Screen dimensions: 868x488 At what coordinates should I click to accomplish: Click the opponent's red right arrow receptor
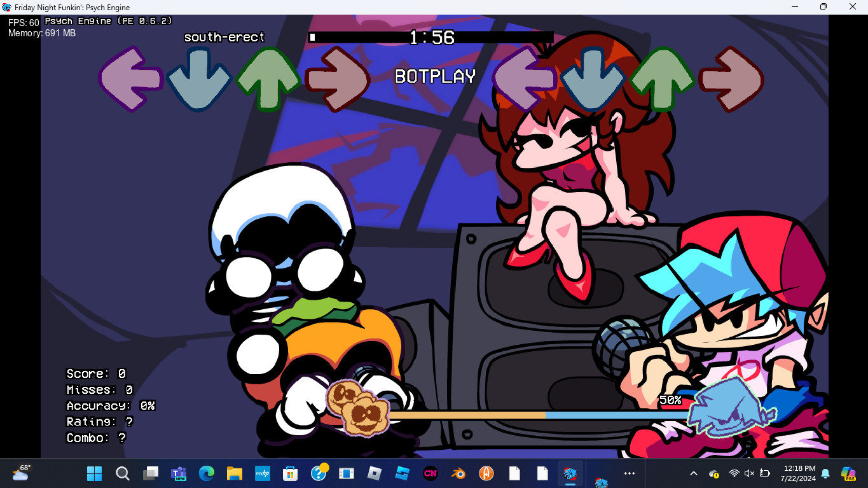pos(338,79)
